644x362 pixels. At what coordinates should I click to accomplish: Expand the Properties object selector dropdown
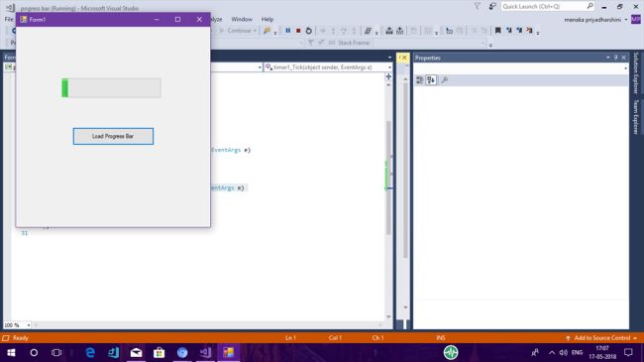(625, 68)
